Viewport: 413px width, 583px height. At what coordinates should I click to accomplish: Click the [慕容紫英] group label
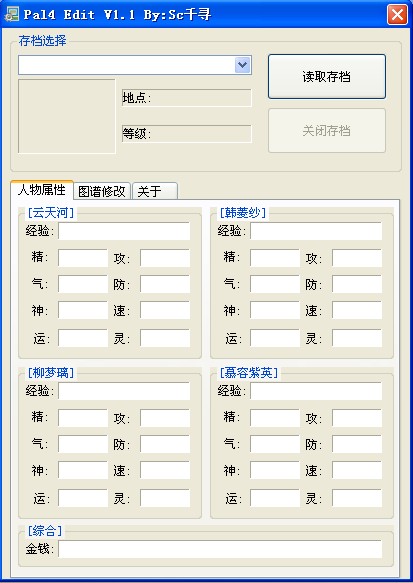tap(249, 373)
